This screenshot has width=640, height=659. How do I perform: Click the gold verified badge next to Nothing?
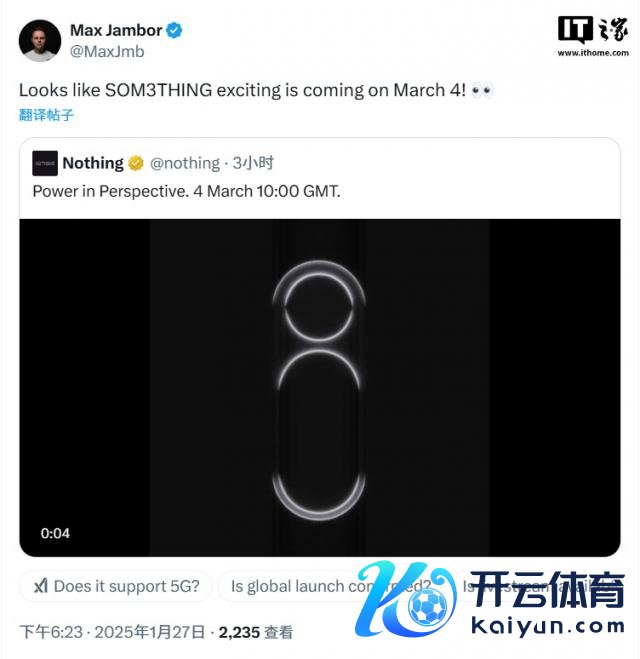point(136,163)
